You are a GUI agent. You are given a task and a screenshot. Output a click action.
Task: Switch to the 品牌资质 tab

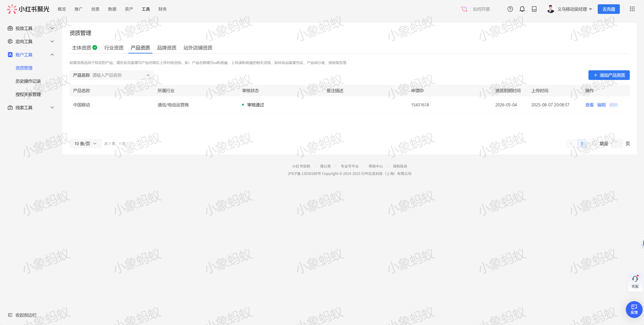click(167, 48)
